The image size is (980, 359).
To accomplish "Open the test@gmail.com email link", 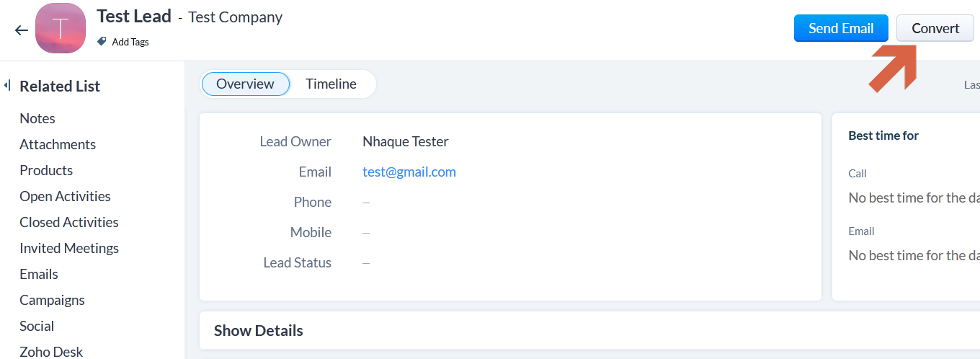I will click(409, 172).
